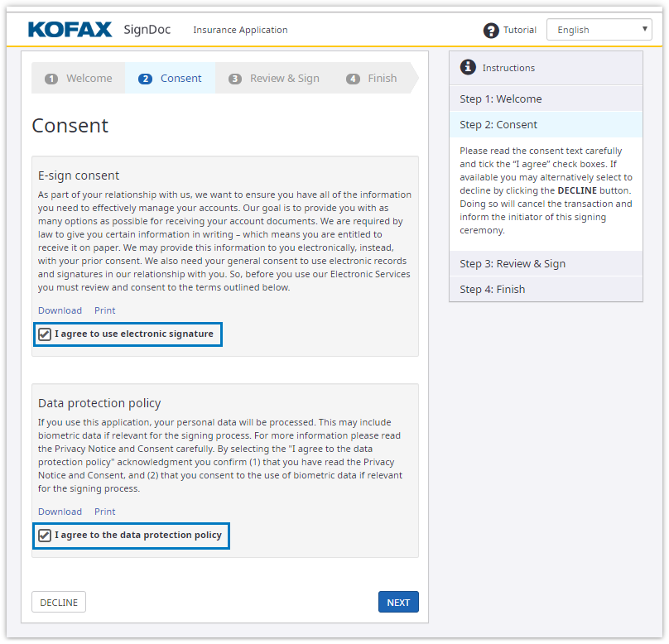
Task: Click the Tutorial question mark icon
Action: [x=491, y=31]
